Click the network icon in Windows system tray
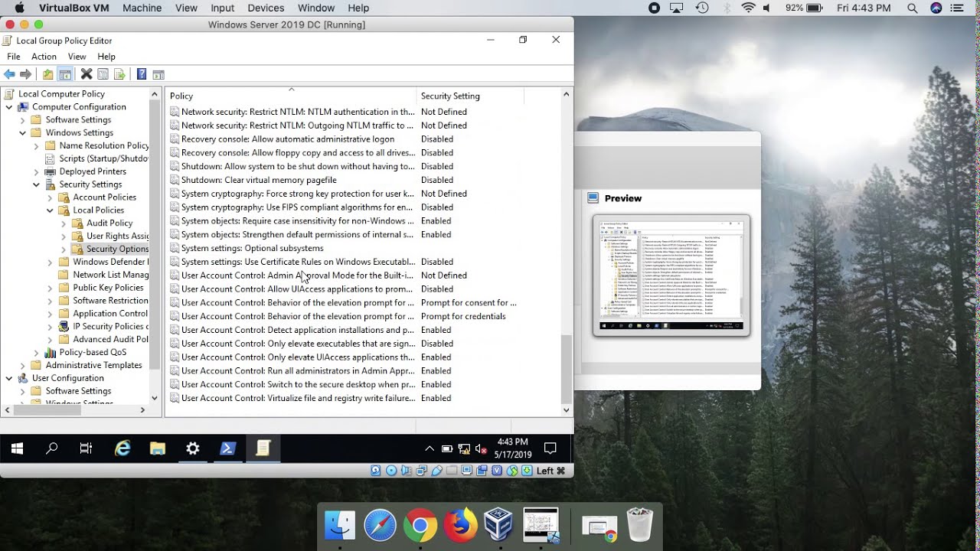980x551 pixels. 464,449
